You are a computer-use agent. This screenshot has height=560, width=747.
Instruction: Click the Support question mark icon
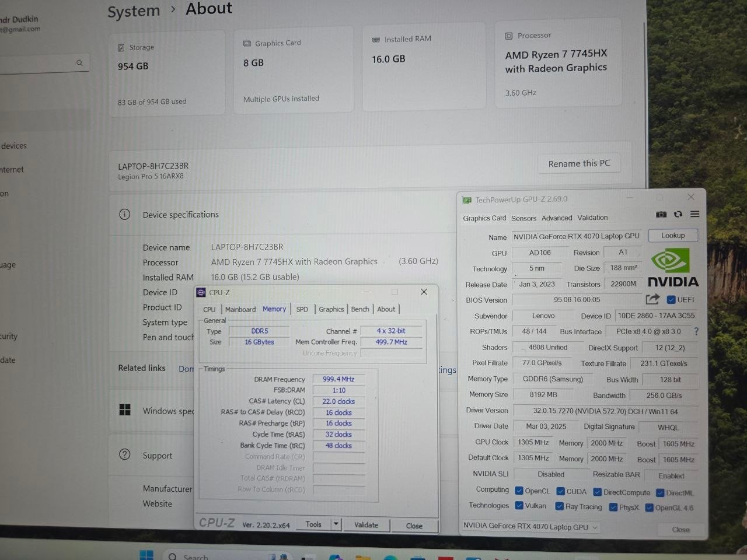(124, 454)
